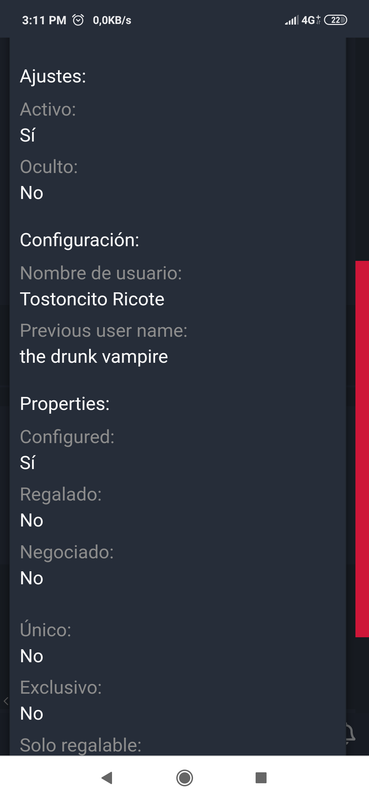Tap the signal strength bars icon
The image size is (369, 800).
291,20
